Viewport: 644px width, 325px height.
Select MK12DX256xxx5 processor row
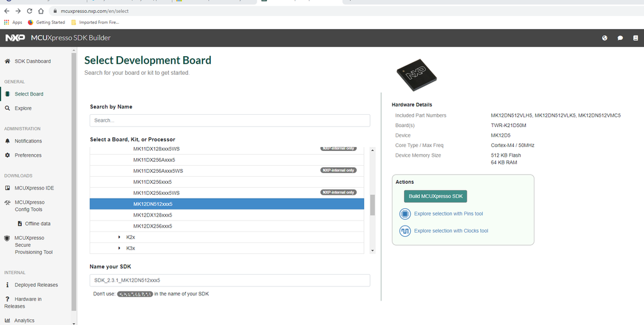[x=227, y=226]
